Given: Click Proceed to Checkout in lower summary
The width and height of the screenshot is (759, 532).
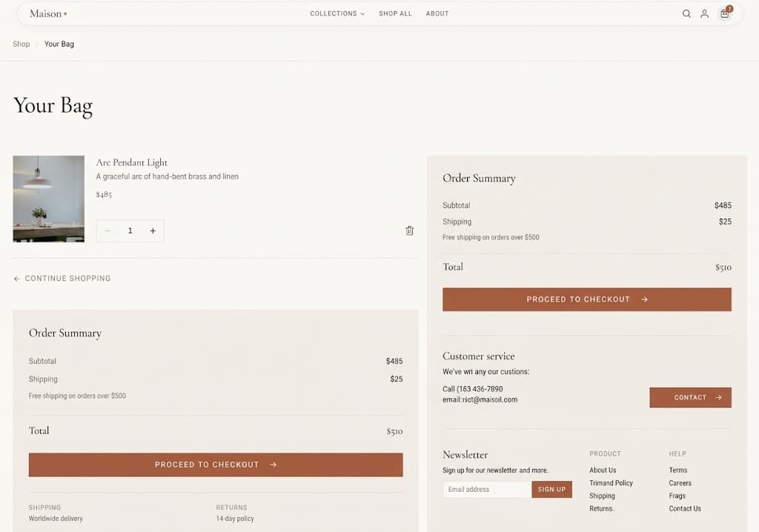Looking at the screenshot, I should tap(216, 465).
